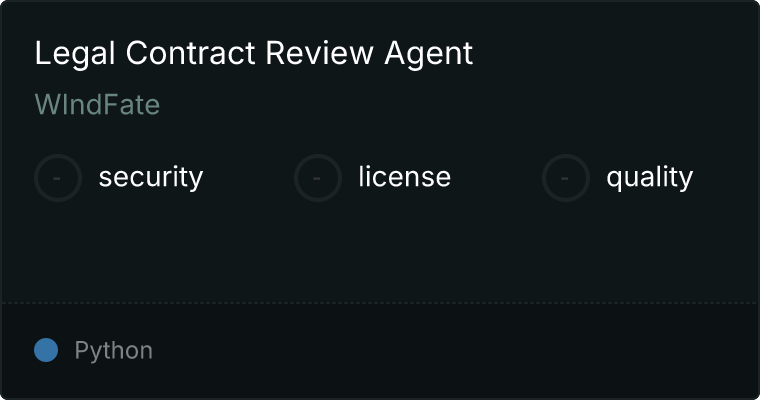The height and width of the screenshot is (400, 760).
Task: Click the blue Python language dot
Action: tap(46, 350)
